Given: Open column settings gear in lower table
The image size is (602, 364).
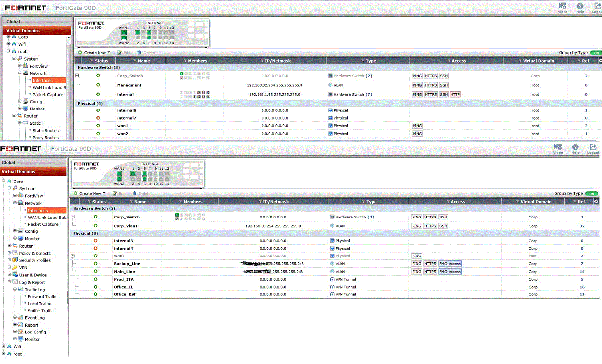Looking at the screenshot, I should point(596,201).
